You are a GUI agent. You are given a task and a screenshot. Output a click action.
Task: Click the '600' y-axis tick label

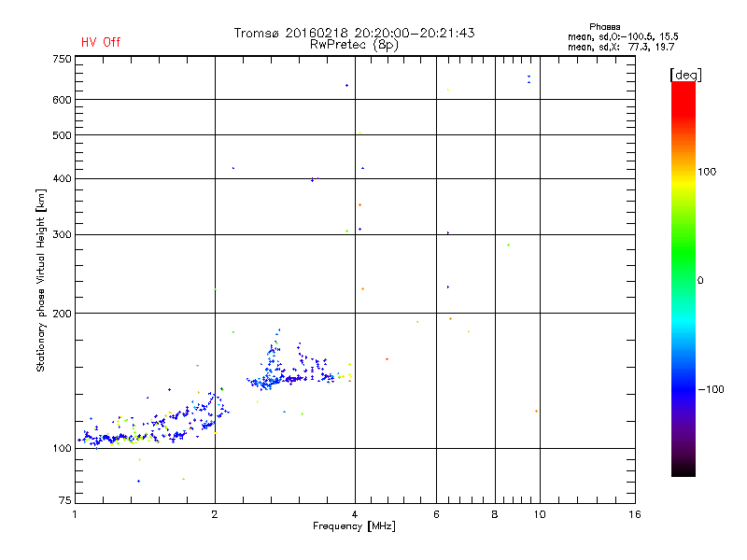pos(62,100)
